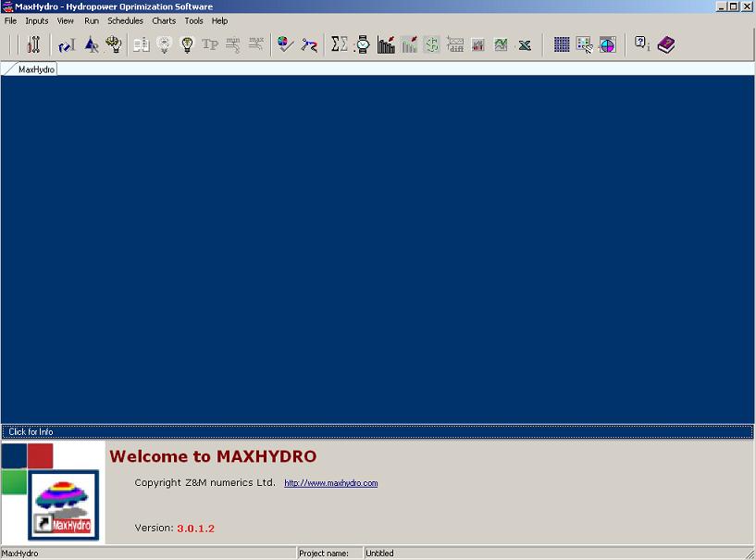The height and width of the screenshot is (560, 756).
Task: Click the 'Click for Info' bar
Action: [x=377, y=431]
